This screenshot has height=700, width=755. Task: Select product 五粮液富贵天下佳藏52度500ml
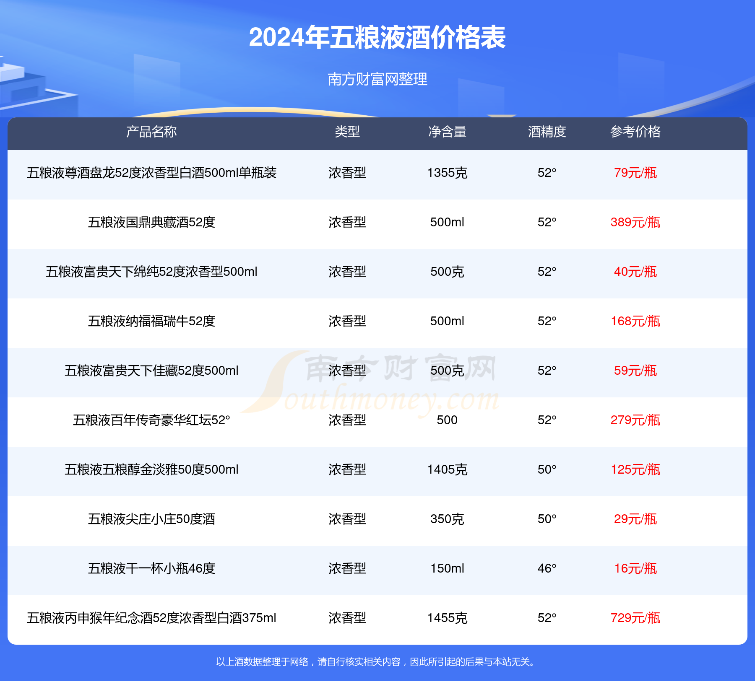151,371
